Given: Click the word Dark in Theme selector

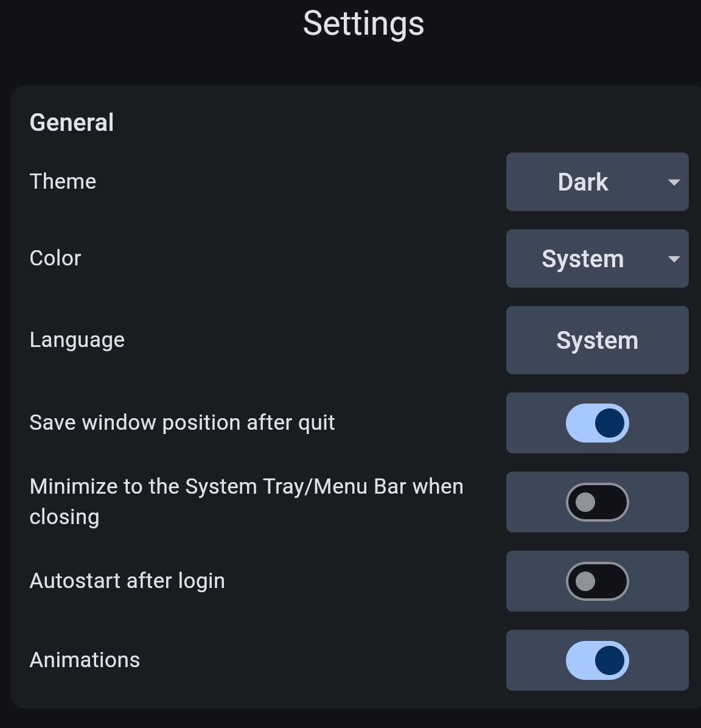Looking at the screenshot, I should coord(582,182).
